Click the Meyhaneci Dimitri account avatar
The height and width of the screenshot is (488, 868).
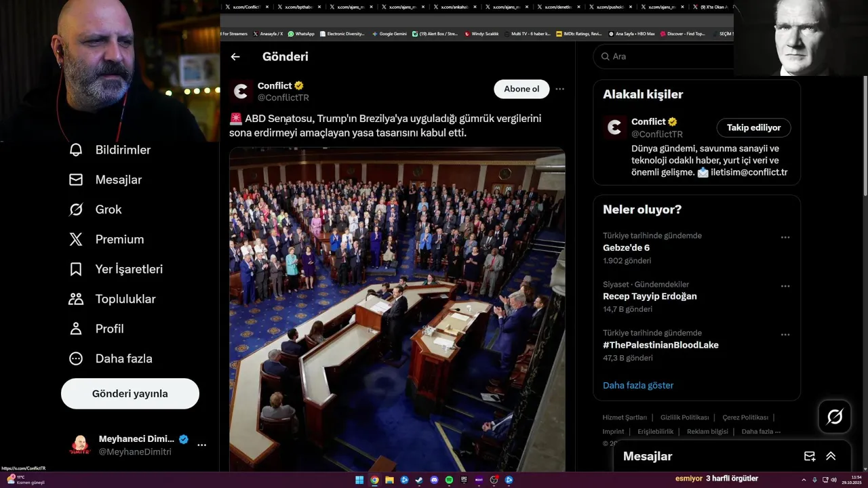(x=80, y=445)
